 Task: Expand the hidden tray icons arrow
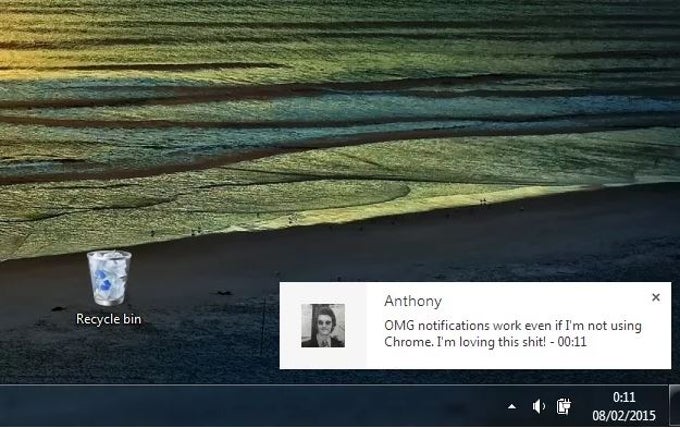512,406
